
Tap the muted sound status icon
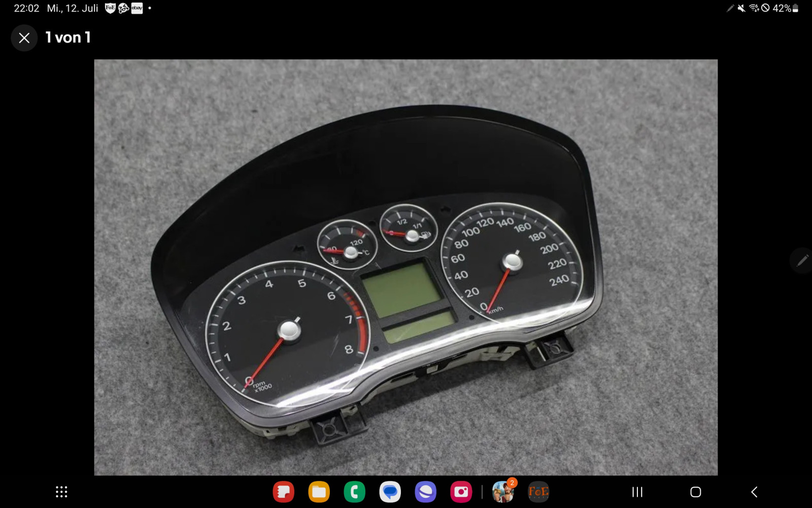(x=741, y=8)
